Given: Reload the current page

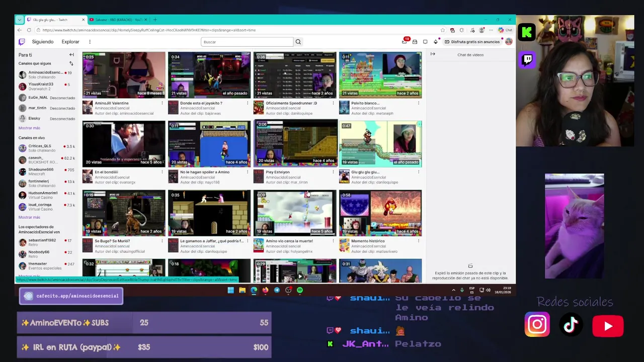Looking at the screenshot, I should pyautogui.click(x=29, y=30).
